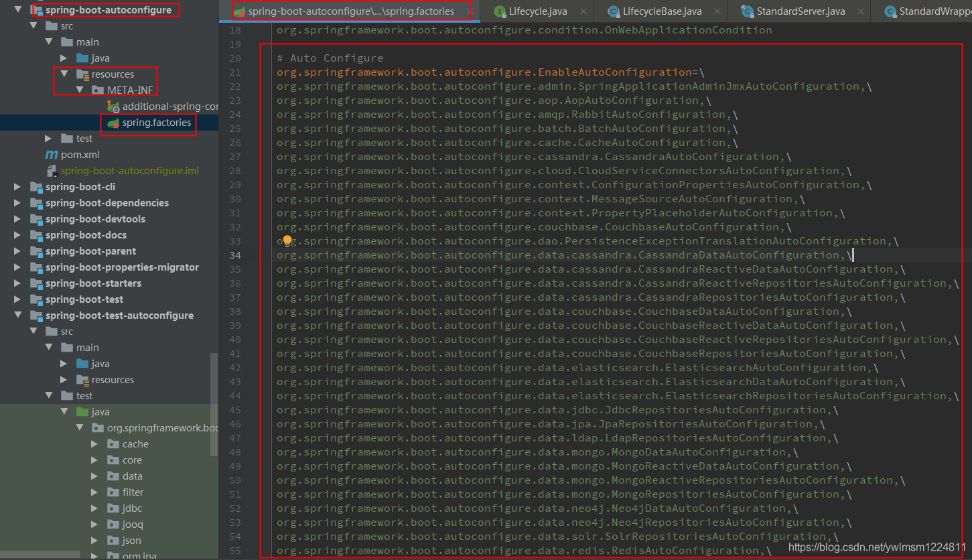The width and height of the screenshot is (972, 560).
Task: Close the Lifecycle.java tab
Action: pos(583,11)
